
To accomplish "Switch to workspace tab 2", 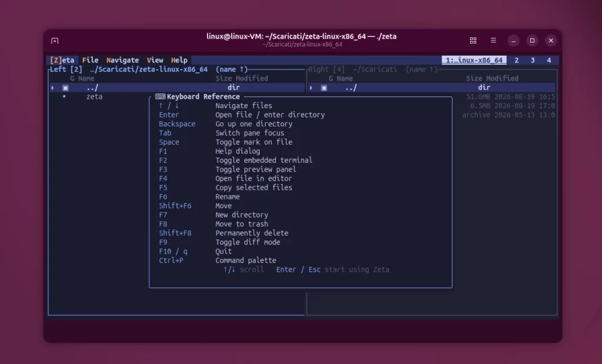I will click(516, 61).
